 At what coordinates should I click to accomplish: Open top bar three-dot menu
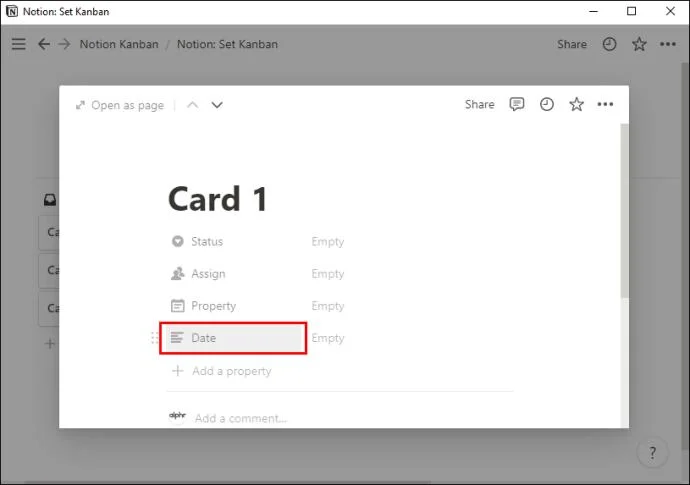[x=668, y=44]
